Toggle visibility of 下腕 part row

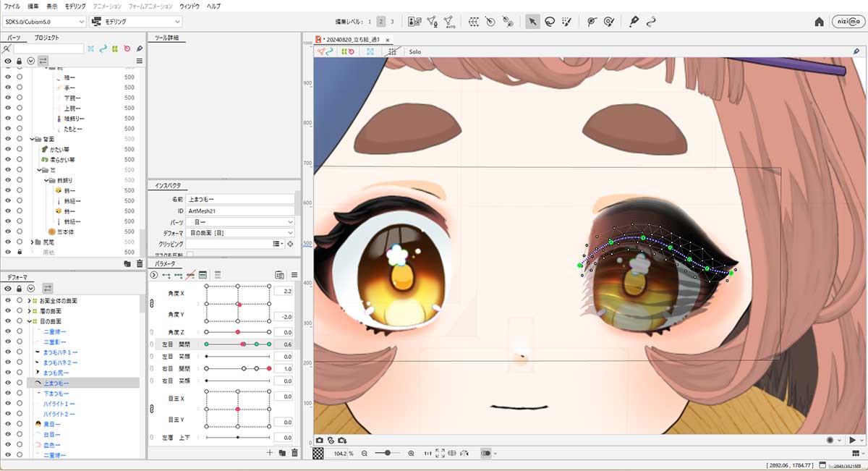8,98
